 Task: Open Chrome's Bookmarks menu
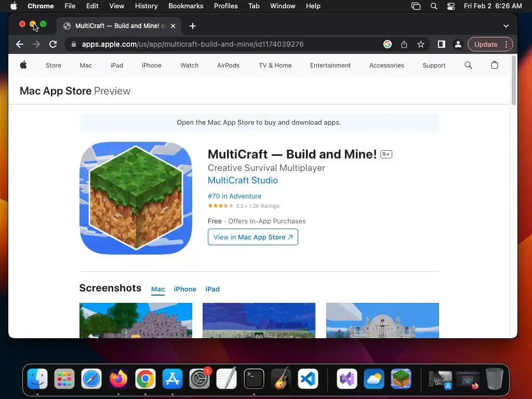(x=185, y=6)
